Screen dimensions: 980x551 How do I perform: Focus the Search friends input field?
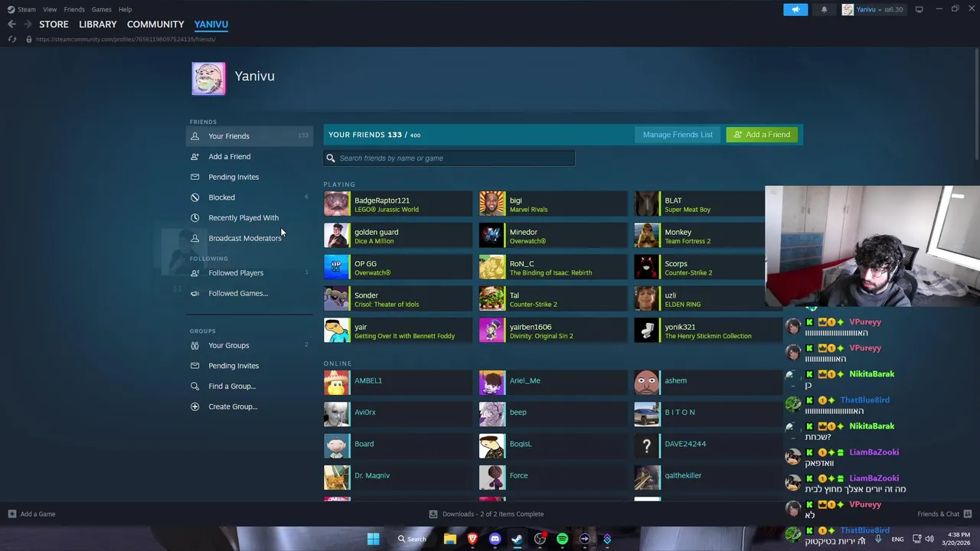coord(449,158)
